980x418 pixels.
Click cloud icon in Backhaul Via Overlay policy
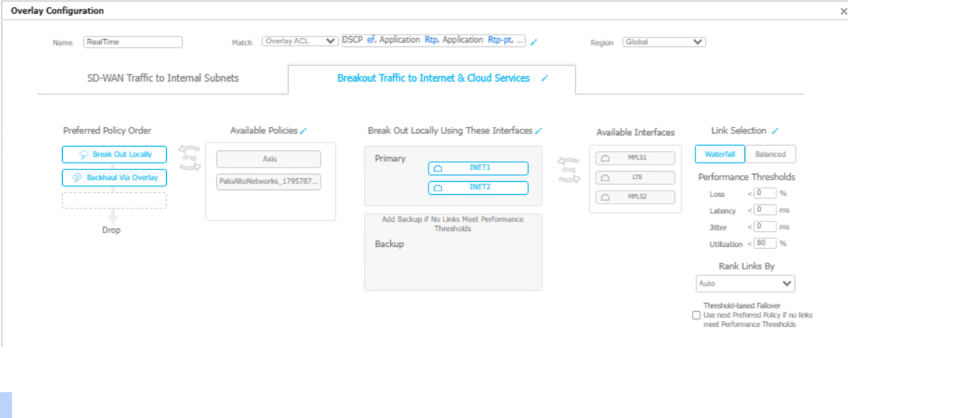point(77,178)
